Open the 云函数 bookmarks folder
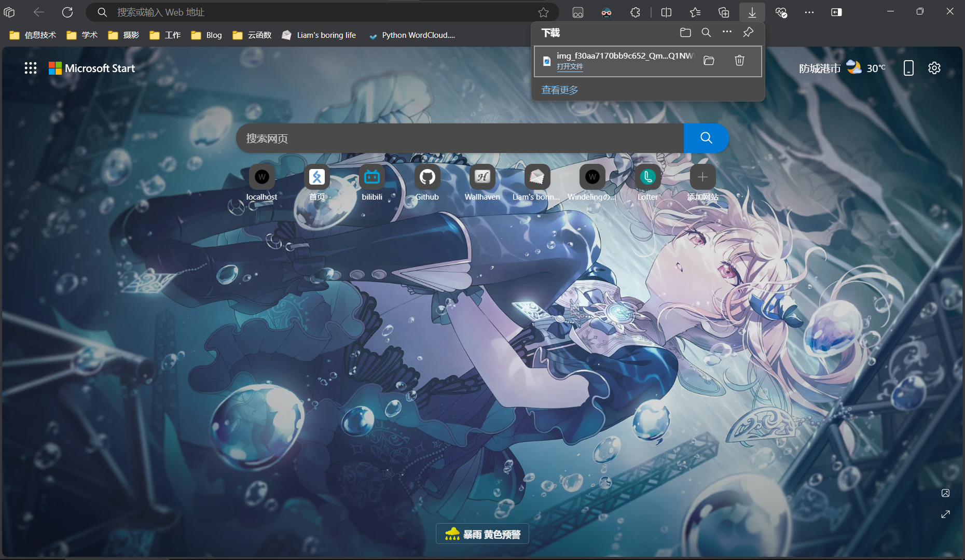The image size is (965, 560). pyautogui.click(x=253, y=35)
